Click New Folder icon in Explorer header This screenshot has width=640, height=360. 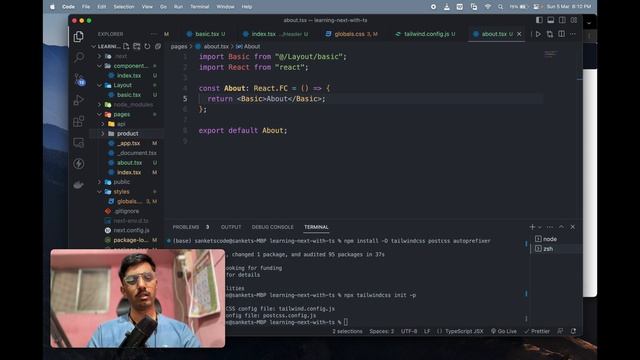coord(137,47)
